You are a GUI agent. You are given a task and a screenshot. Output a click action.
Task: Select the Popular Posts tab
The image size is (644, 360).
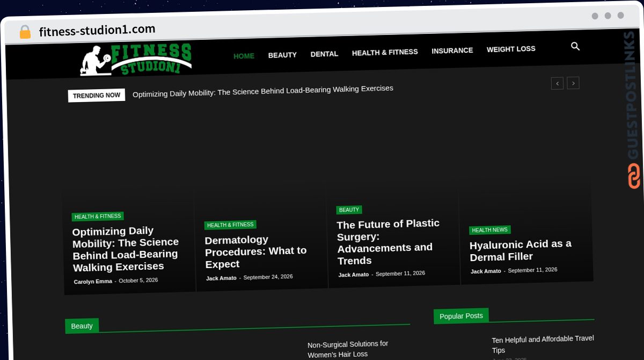461,316
